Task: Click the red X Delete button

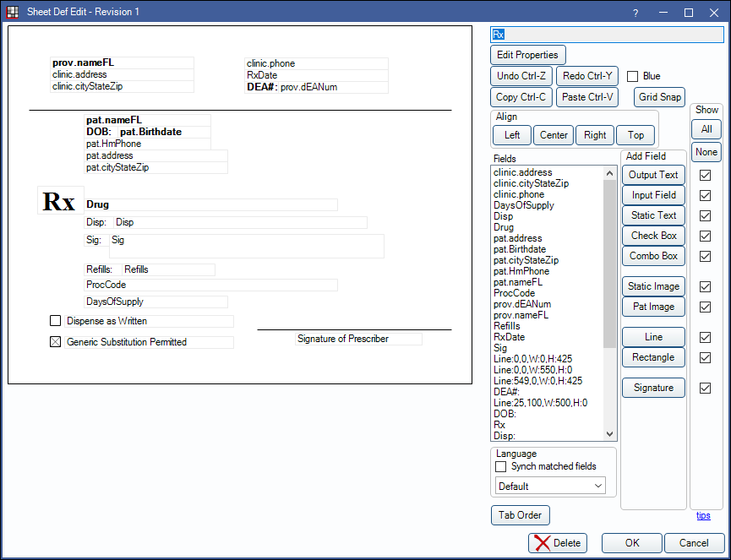Action: pyautogui.click(x=557, y=543)
